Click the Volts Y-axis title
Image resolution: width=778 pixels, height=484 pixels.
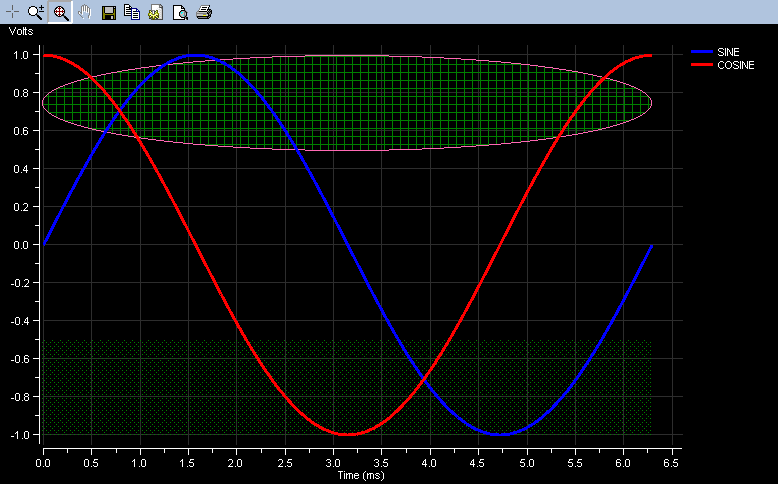(21, 31)
